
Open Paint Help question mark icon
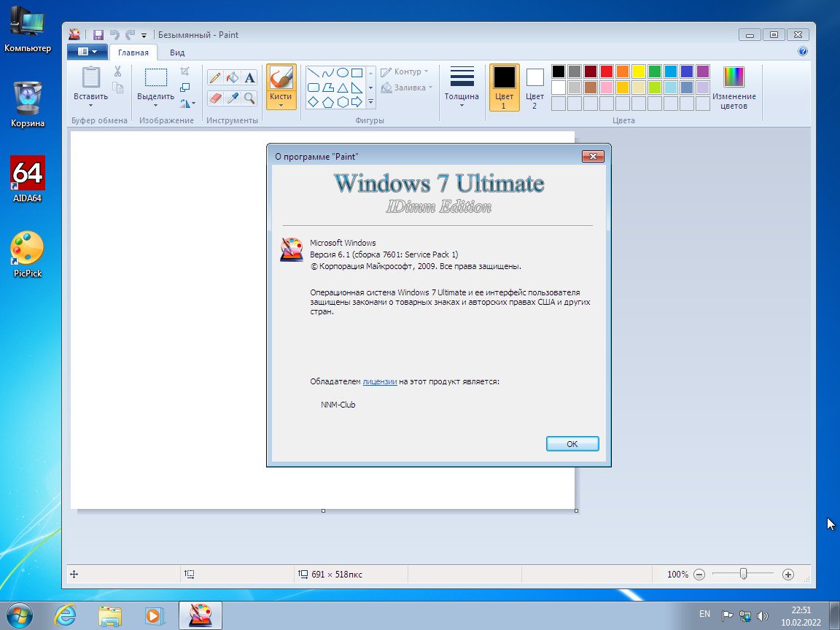[x=803, y=52]
